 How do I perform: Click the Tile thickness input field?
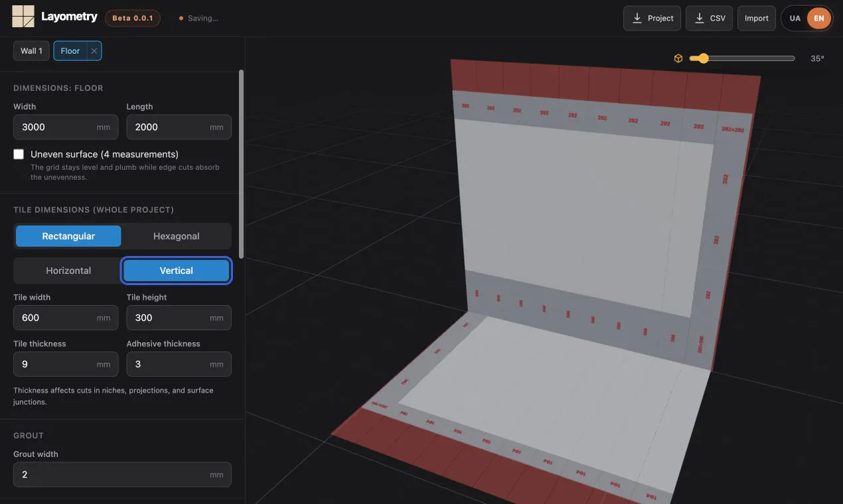(66, 364)
